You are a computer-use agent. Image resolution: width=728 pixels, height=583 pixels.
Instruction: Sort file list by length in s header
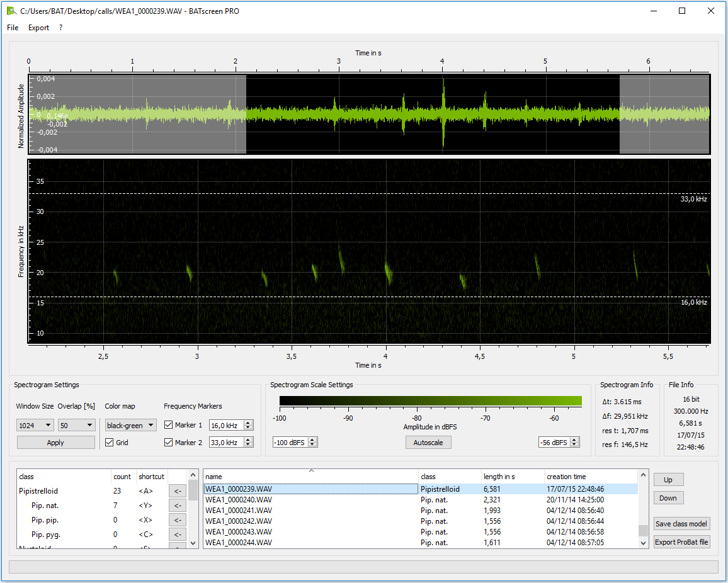point(513,476)
